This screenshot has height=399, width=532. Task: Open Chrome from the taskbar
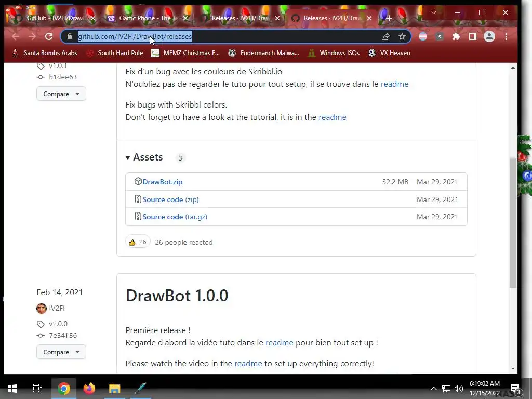[64, 388]
